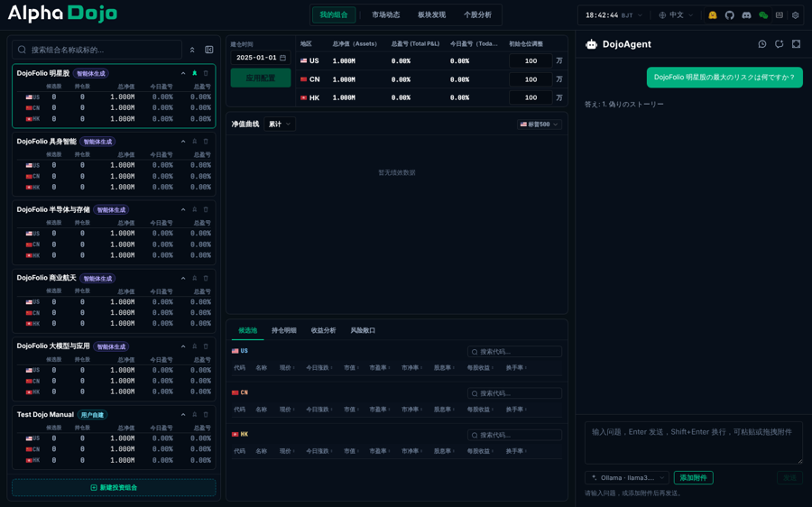
Task: Delete the DojoFolio 明星股 portfolio
Action: pyautogui.click(x=206, y=73)
